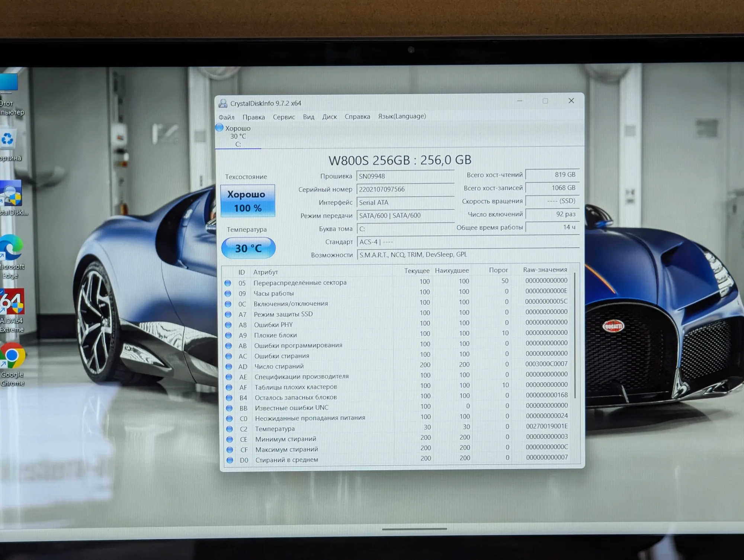Click the Хорошо 100 % health status button
This screenshot has width=744, height=560.
[248, 201]
